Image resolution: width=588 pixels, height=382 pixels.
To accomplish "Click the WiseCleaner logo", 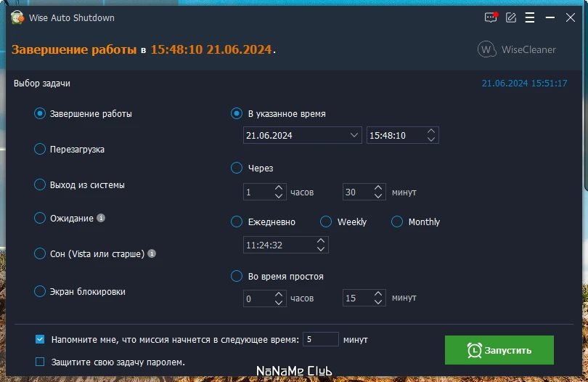I will click(516, 49).
